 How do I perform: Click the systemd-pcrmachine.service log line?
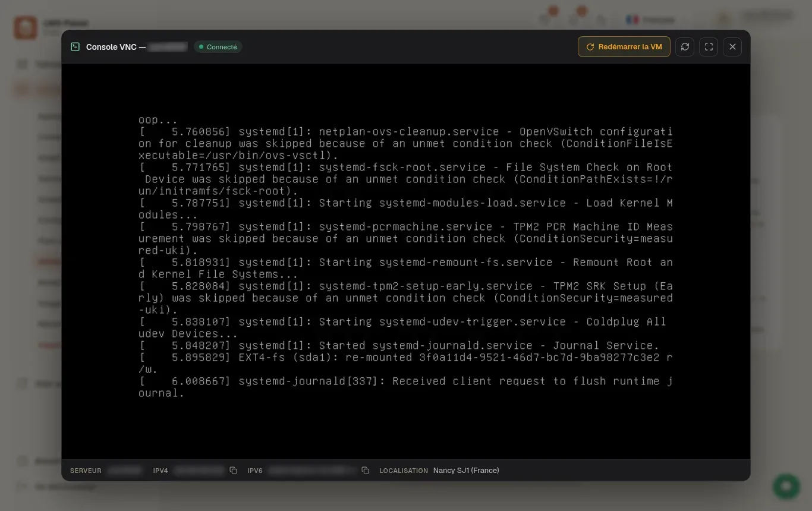[x=405, y=238]
